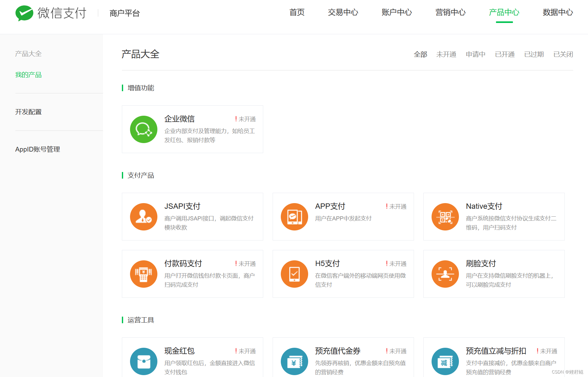Viewport: 588px width, 377px height.
Task: Open the 付款码支付 product title
Action: [x=183, y=263]
